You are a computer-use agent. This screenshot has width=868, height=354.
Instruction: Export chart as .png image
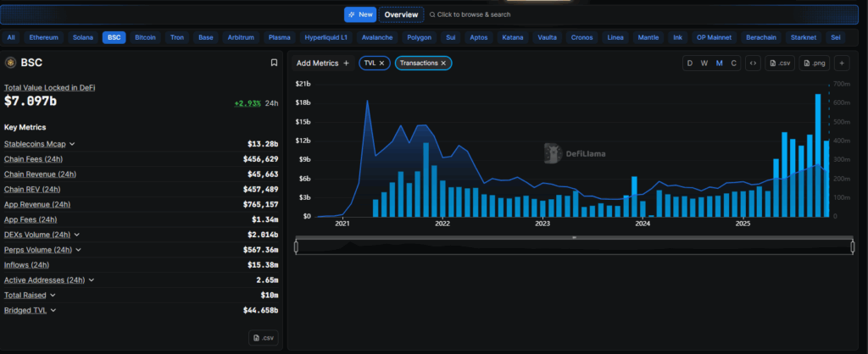[x=813, y=63]
